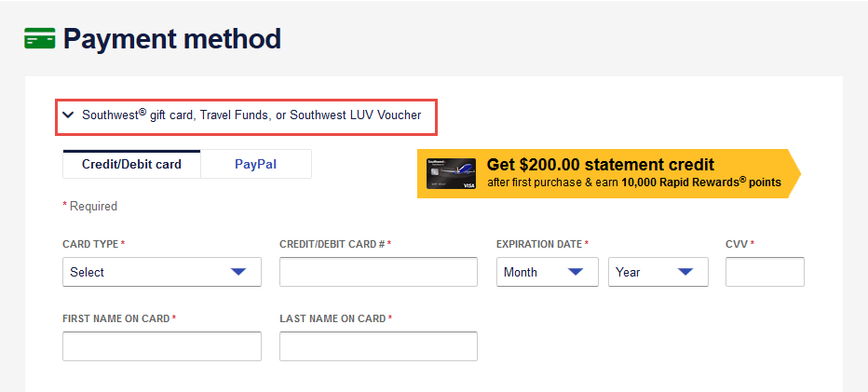Screen dimensions: 868x392
Task: Click the First Name on Card field
Action: click(x=162, y=346)
